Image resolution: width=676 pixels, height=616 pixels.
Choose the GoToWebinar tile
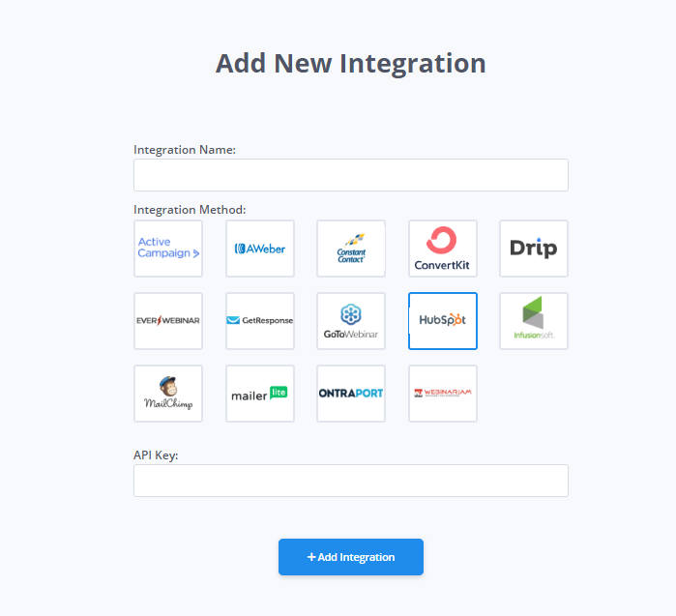[x=351, y=321]
